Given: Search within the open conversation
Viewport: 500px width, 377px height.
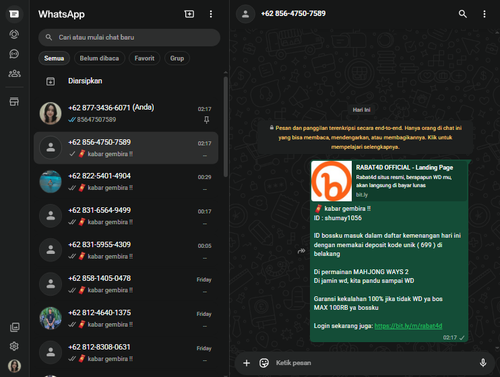Looking at the screenshot, I should point(462,14).
